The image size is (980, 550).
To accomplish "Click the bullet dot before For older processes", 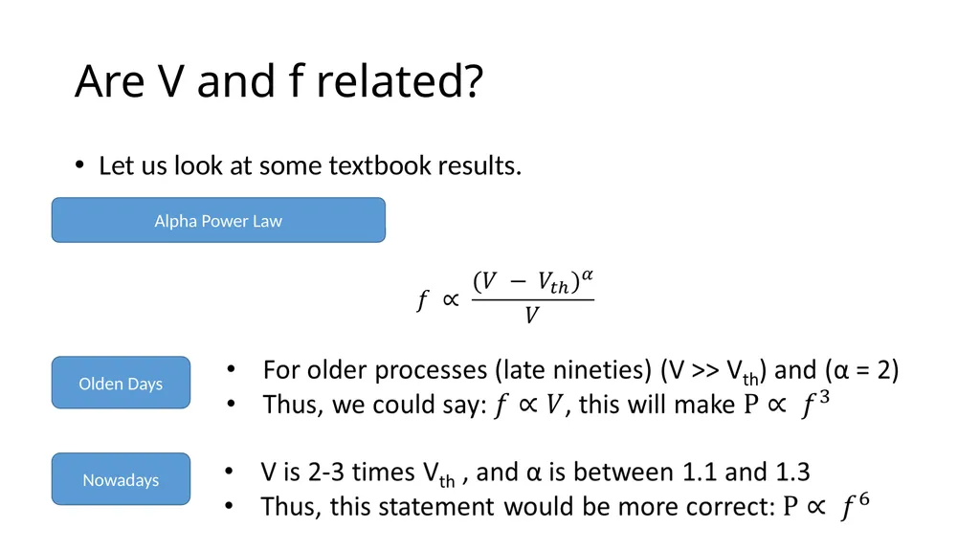I will (232, 369).
